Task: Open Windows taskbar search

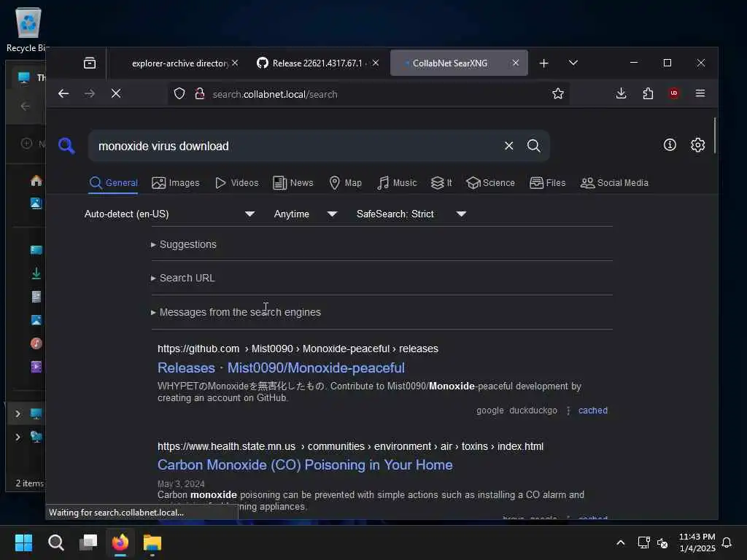Action: [55, 542]
